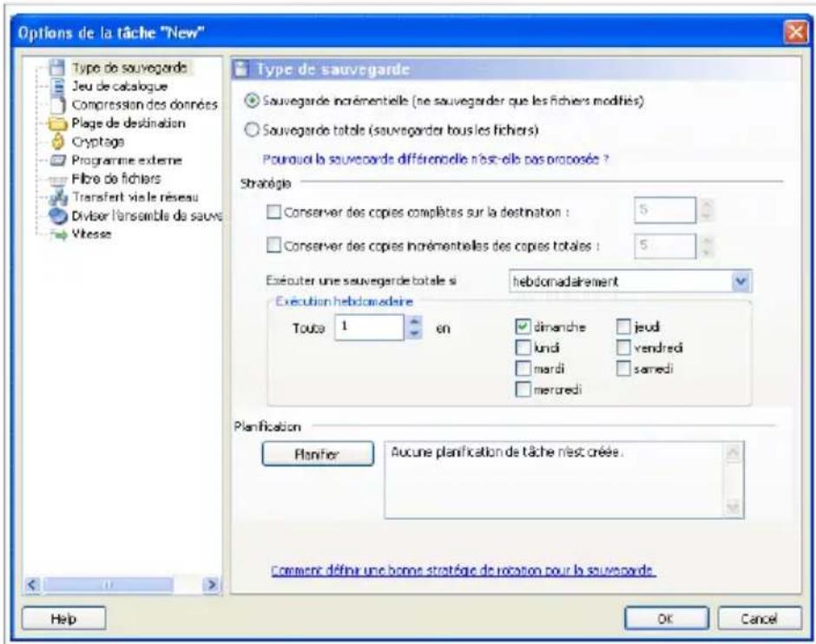Open Filtre de fichiers settings
The image size is (816, 644).
coord(116,179)
